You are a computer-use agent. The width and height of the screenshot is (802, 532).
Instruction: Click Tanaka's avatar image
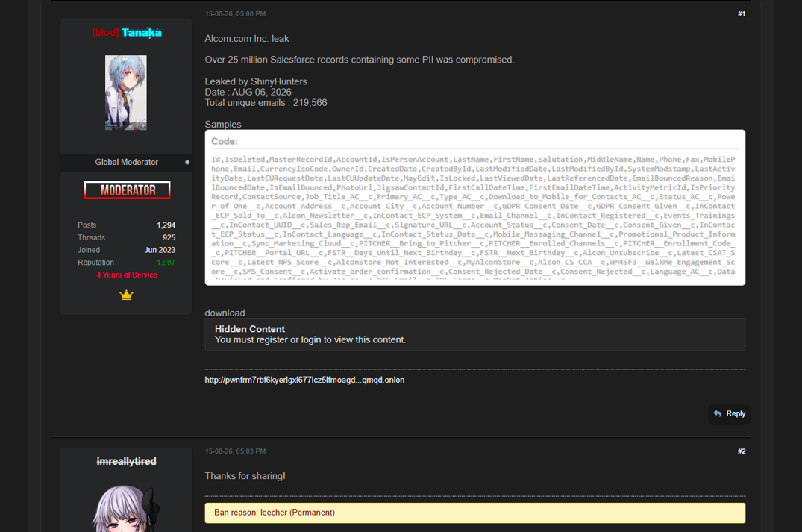[126, 93]
